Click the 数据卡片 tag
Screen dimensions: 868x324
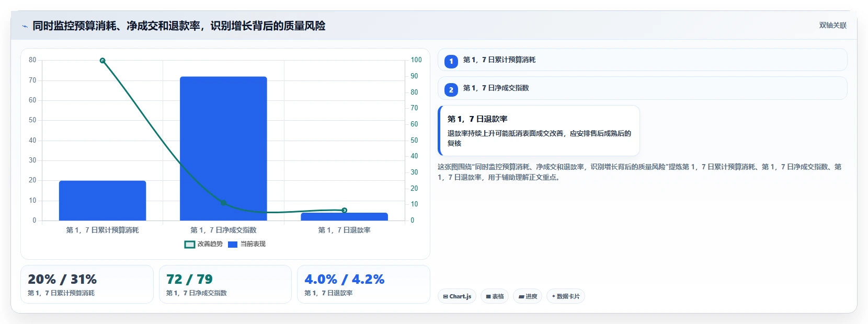tap(566, 296)
